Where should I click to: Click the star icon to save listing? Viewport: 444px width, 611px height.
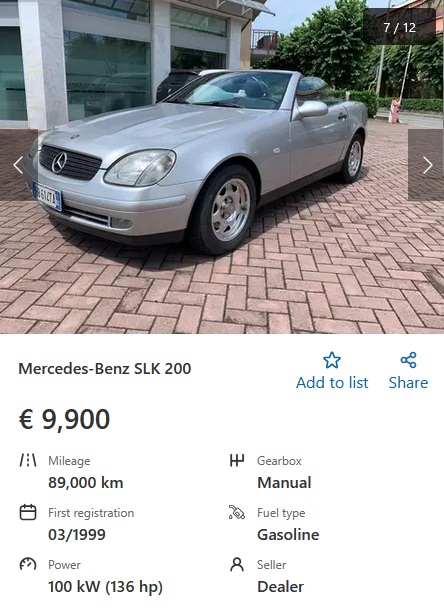(332, 360)
